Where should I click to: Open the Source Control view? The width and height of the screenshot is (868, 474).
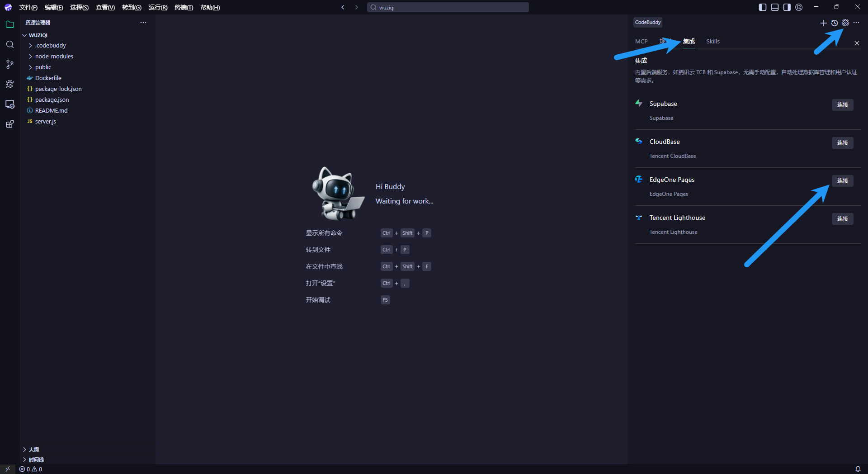pos(9,64)
